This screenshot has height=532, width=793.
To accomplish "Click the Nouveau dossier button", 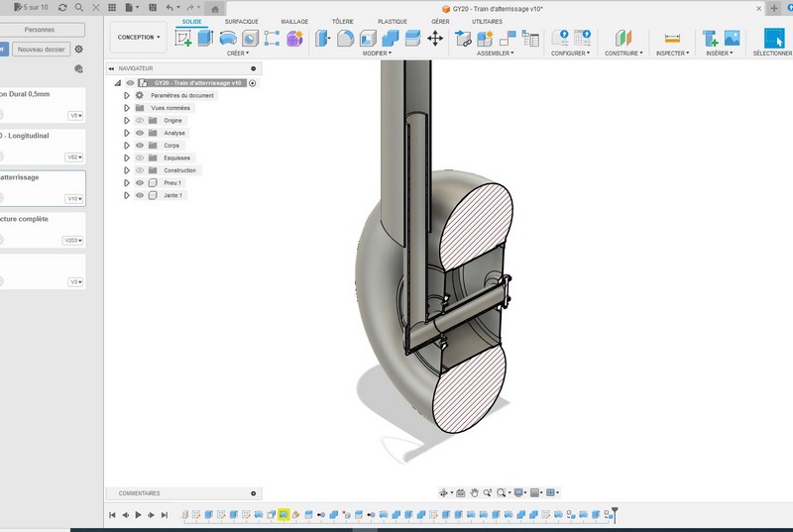I will point(42,49).
